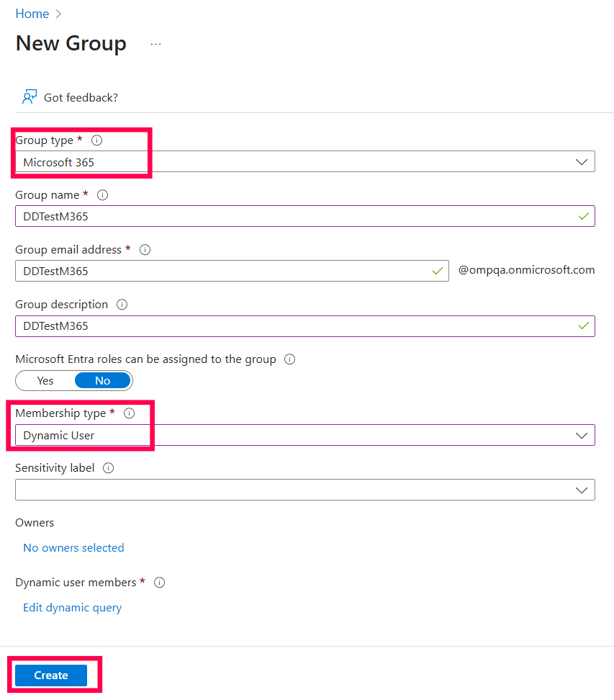
Task: Click the Group name input field
Action: tap(295, 216)
